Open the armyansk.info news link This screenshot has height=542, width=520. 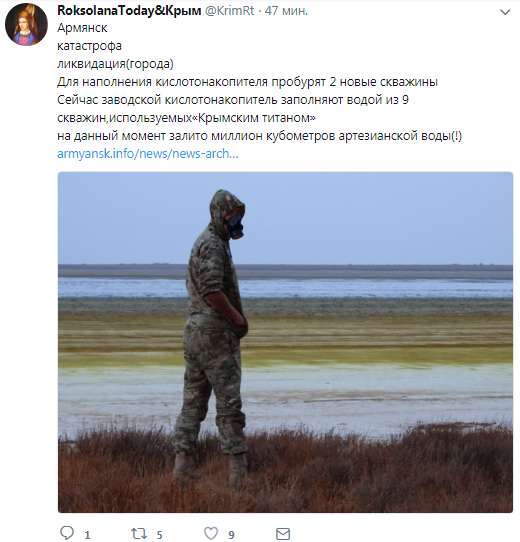[148, 153]
